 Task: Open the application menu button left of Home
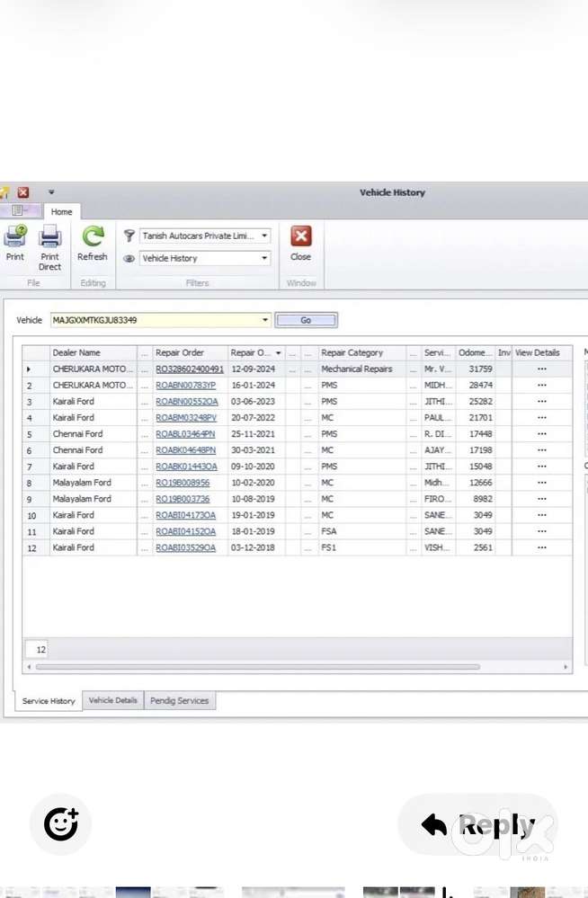pos(18,210)
